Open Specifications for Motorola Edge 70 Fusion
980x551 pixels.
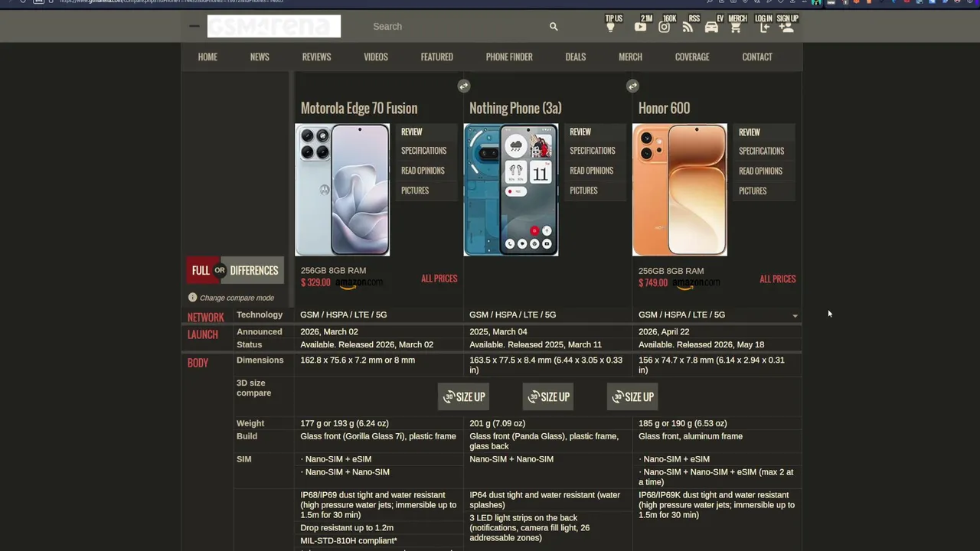click(x=423, y=151)
